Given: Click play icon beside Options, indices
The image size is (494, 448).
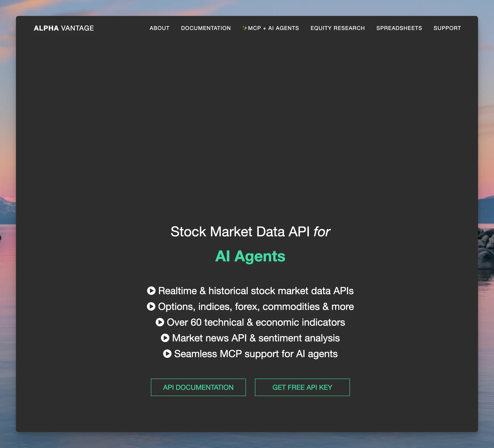Looking at the screenshot, I should [151, 306].
